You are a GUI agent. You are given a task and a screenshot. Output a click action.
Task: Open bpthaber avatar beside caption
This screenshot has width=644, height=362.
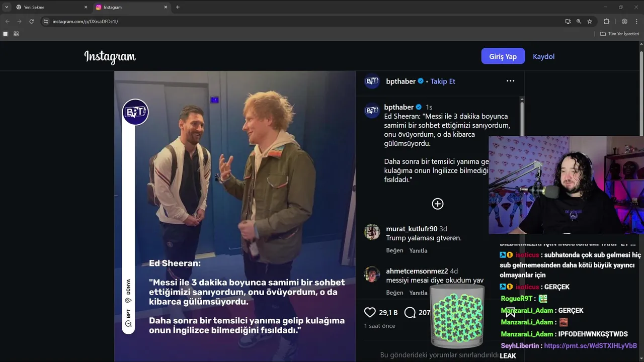372,111
